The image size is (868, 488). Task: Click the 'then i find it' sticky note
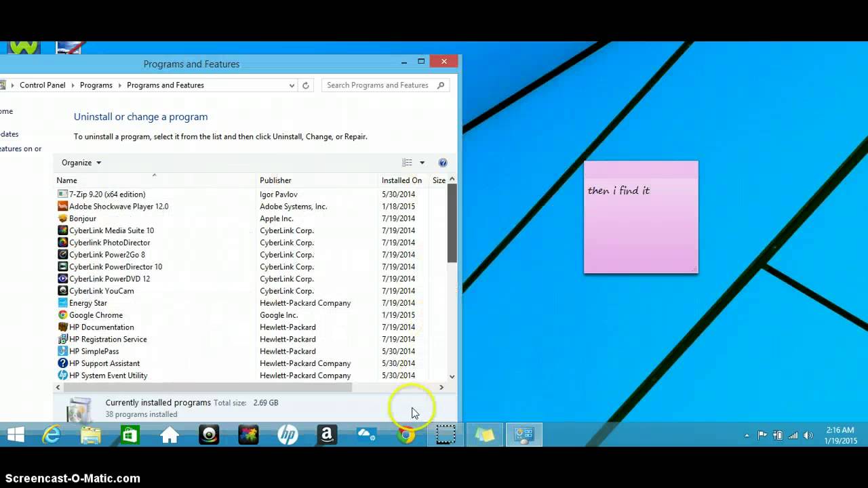(641, 218)
